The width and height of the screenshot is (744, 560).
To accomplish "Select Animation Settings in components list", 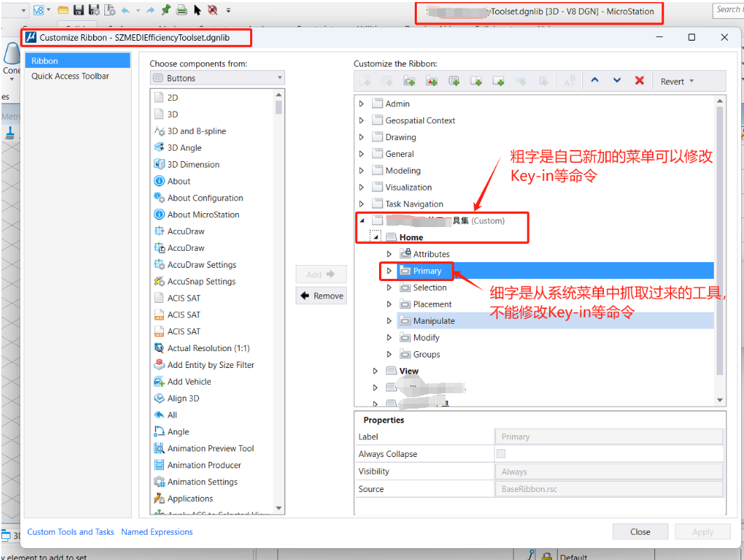I will pyautogui.click(x=202, y=482).
